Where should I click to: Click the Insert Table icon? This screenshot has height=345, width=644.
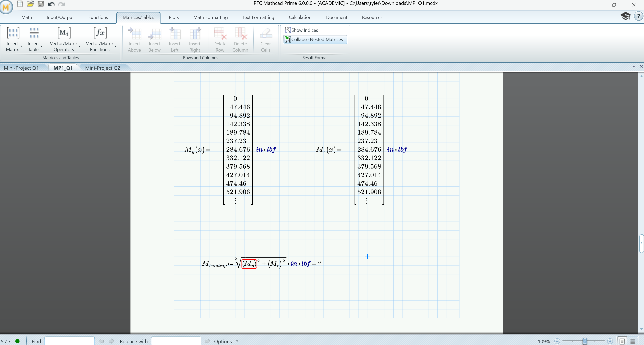34,33
